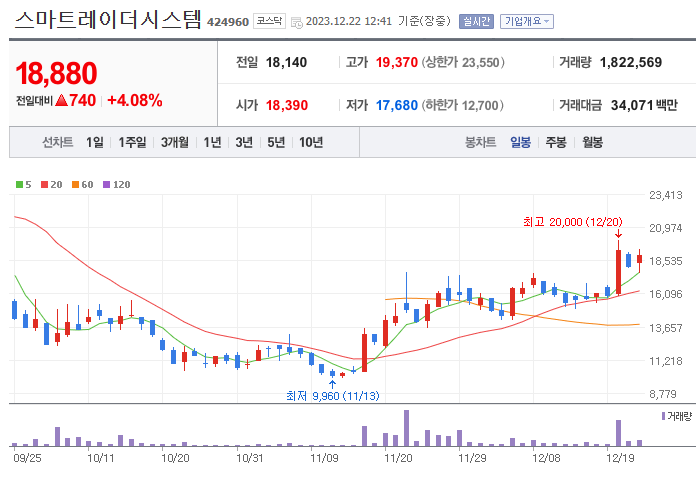Click the +4.08% change percentage

[x=135, y=100]
